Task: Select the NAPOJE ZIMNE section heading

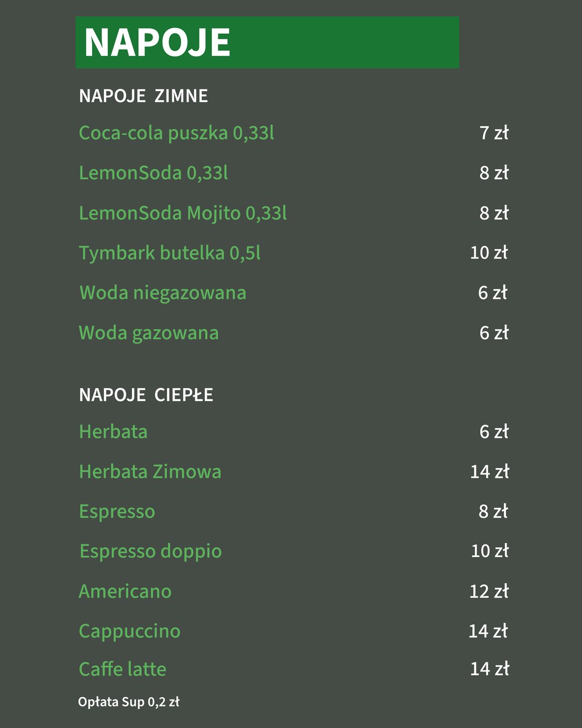Action: point(143,96)
